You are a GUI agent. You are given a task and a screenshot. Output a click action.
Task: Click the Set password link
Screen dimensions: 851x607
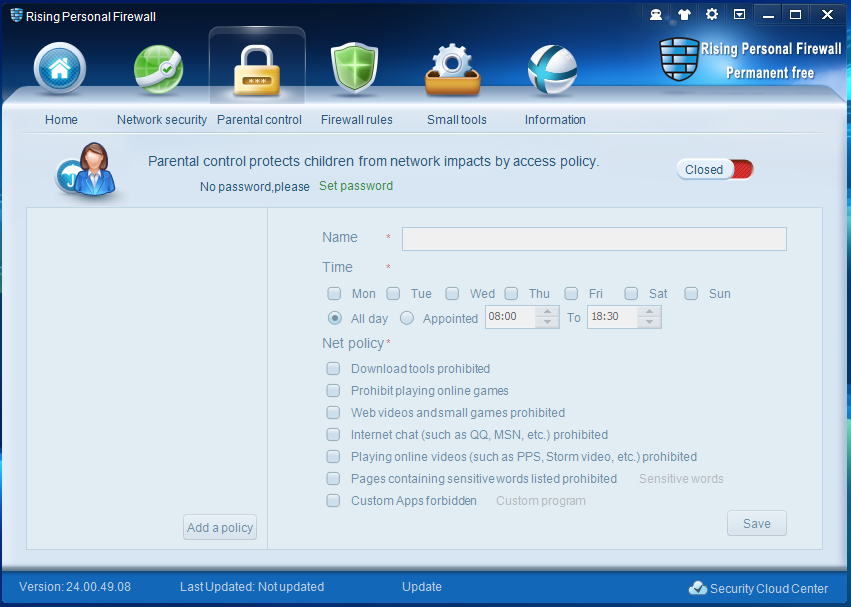coord(356,186)
